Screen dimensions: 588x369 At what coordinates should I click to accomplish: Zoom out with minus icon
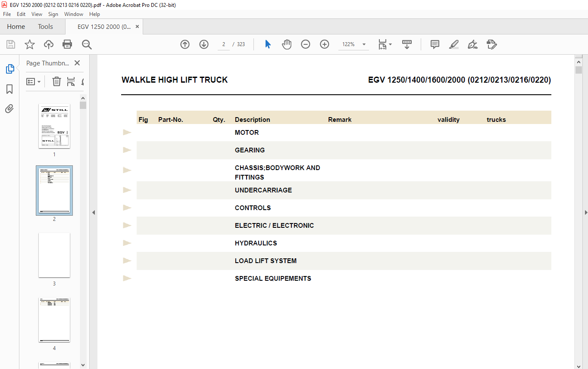click(x=306, y=44)
